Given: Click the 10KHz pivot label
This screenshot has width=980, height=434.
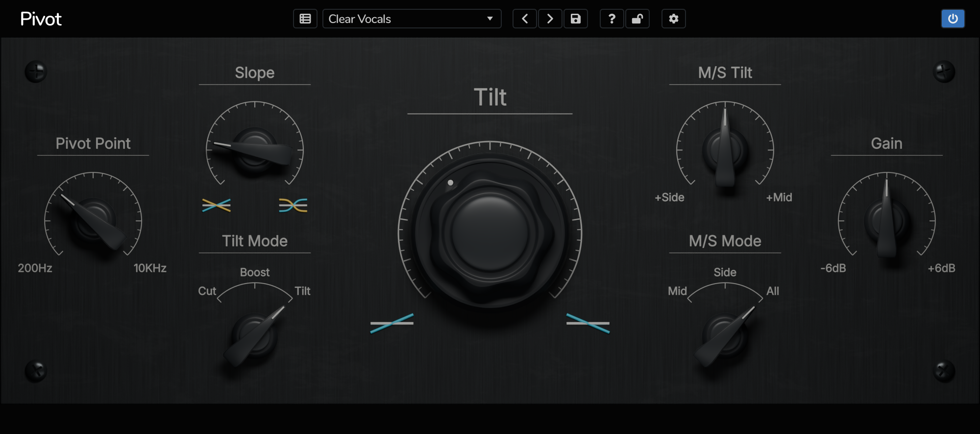Looking at the screenshot, I should pos(150,268).
